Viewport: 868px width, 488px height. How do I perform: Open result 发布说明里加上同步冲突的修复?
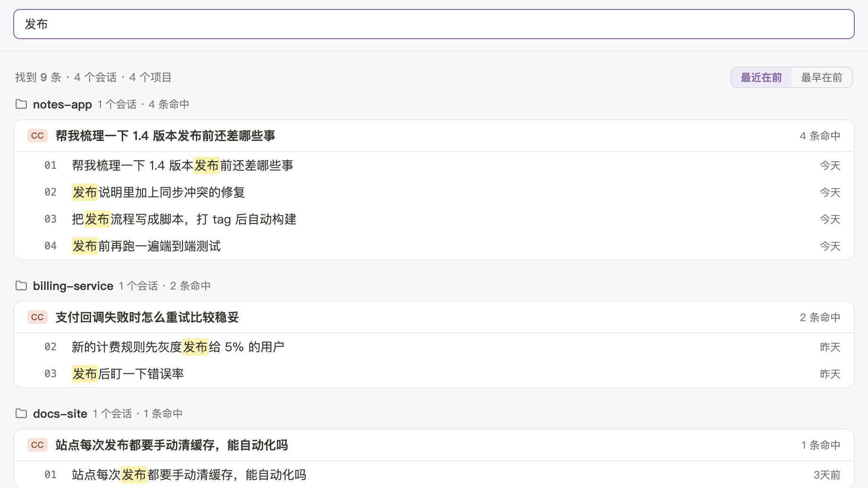coord(434,192)
